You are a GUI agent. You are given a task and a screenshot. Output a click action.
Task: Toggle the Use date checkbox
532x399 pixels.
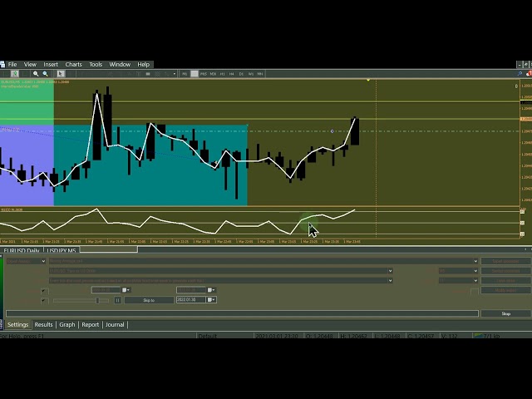coord(43,290)
